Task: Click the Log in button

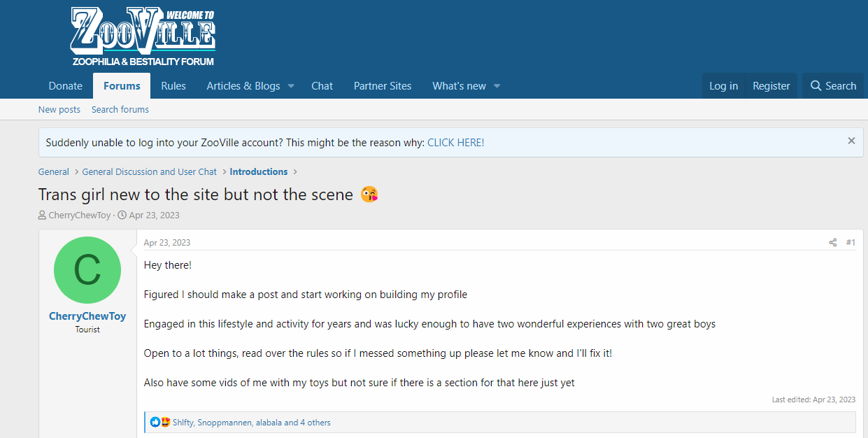Action: pos(723,85)
